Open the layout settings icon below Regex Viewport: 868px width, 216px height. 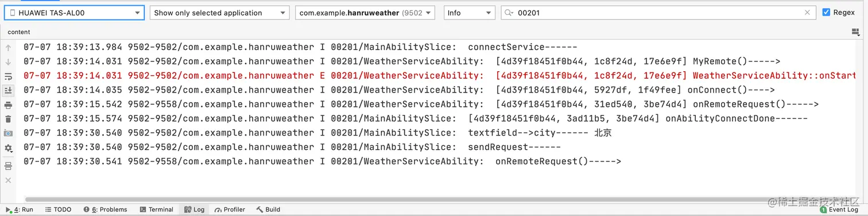click(855, 32)
